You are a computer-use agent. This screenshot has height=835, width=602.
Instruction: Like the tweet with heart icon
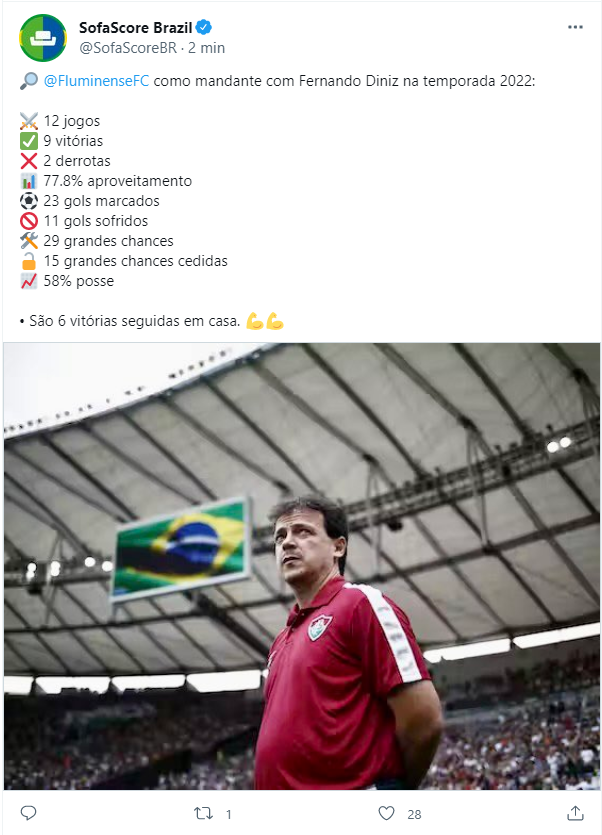tap(386, 813)
